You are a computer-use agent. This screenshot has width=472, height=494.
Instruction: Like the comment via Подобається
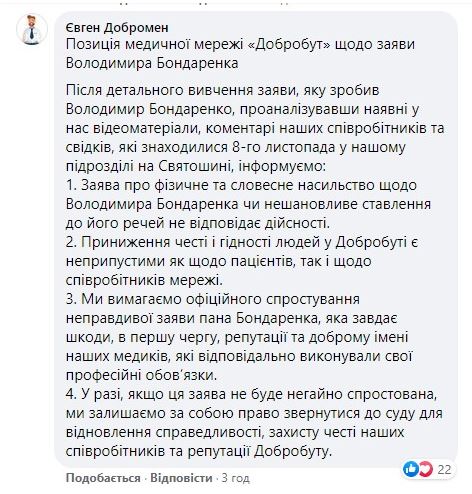103,478
